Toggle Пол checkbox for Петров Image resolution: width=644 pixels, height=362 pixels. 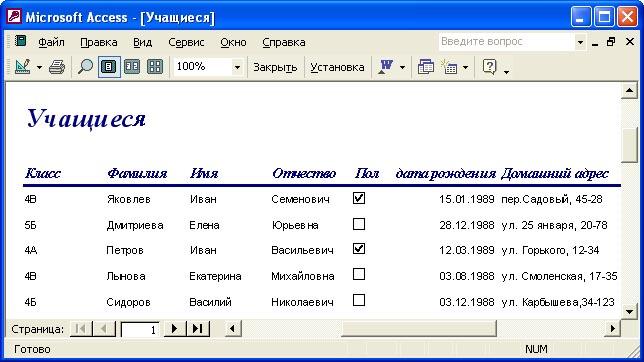359,249
